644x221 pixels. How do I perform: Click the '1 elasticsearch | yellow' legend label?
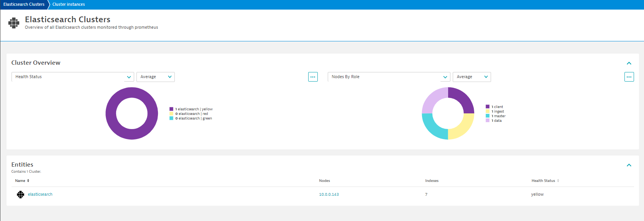pyautogui.click(x=194, y=109)
